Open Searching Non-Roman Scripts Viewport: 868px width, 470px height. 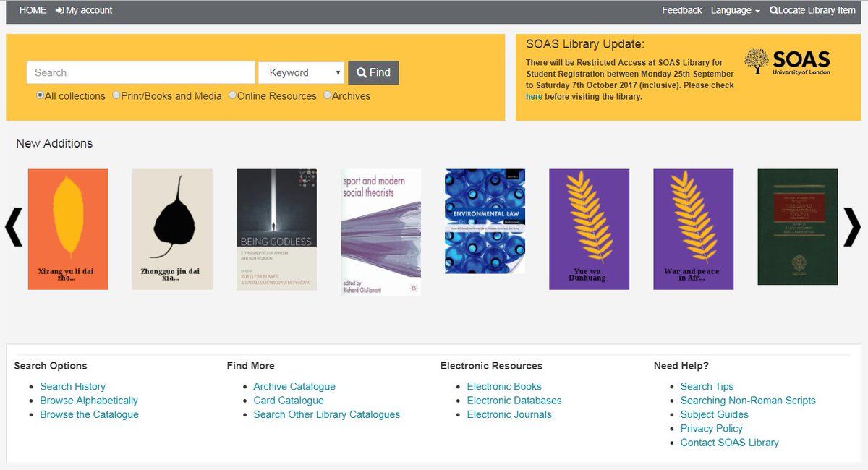(x=748, y=401)
